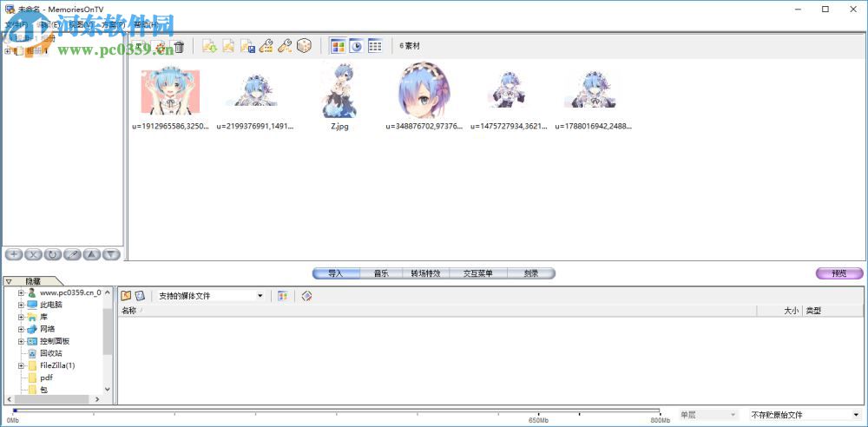Select the Z.jpg thumbnail
Image resolution: width=868 pixels, height=427 pixels.
[x=339, y=90]
